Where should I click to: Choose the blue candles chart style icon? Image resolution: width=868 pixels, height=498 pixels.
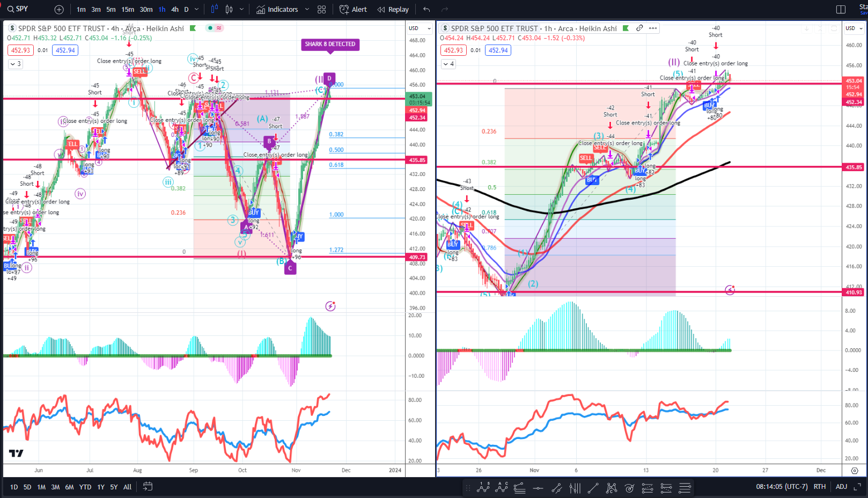click(x=215, y=9)
